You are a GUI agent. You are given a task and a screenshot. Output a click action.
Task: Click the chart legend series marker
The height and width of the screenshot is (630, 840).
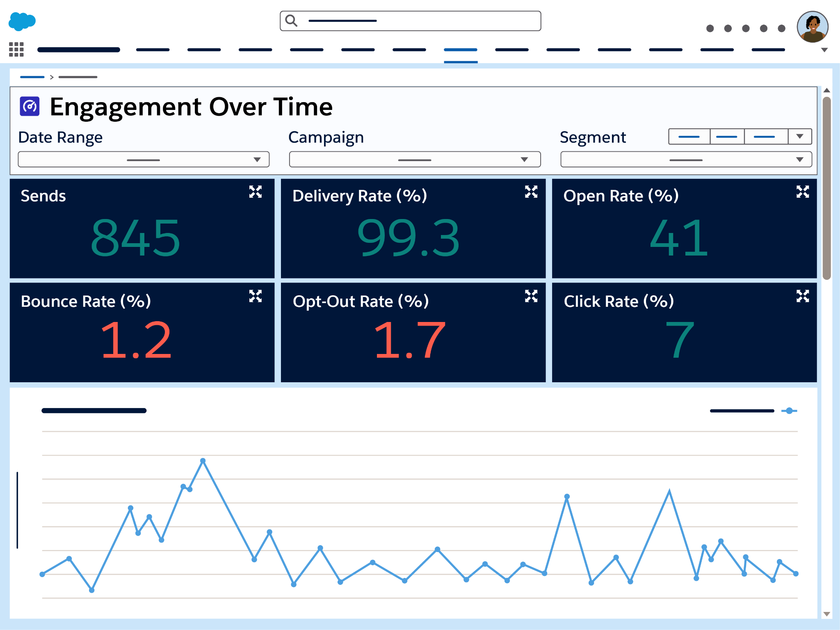coord(789,411)
